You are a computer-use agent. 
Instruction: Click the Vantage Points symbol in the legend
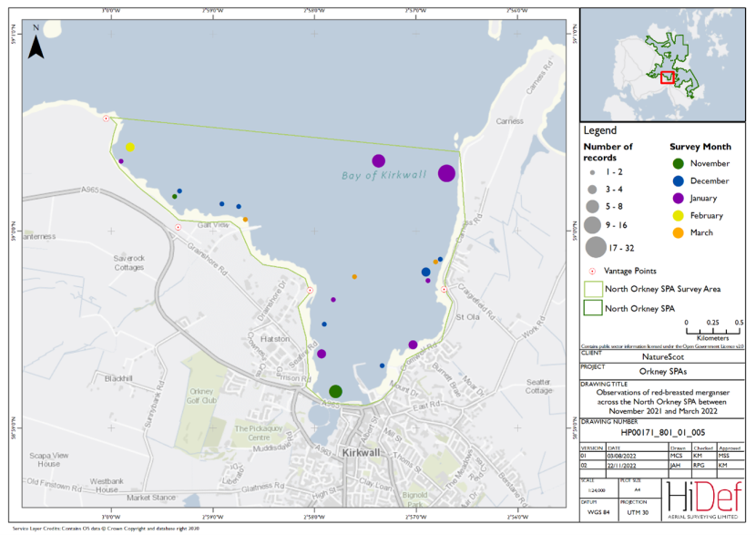592,271
